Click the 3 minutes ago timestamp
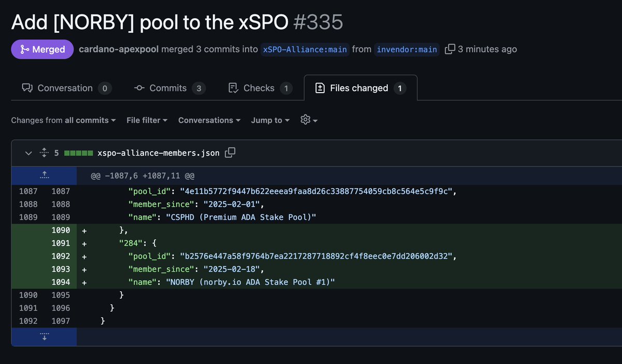 (487, 49)
